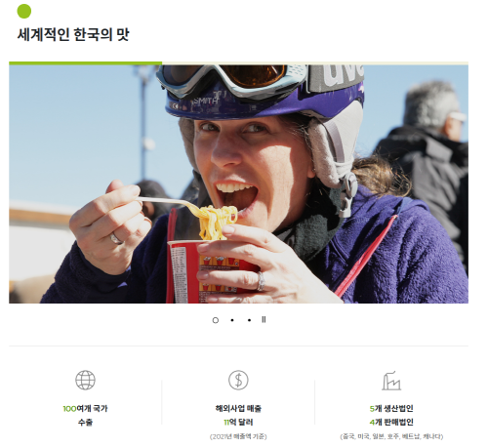Click the green filled part of slide progress bar

85,63
